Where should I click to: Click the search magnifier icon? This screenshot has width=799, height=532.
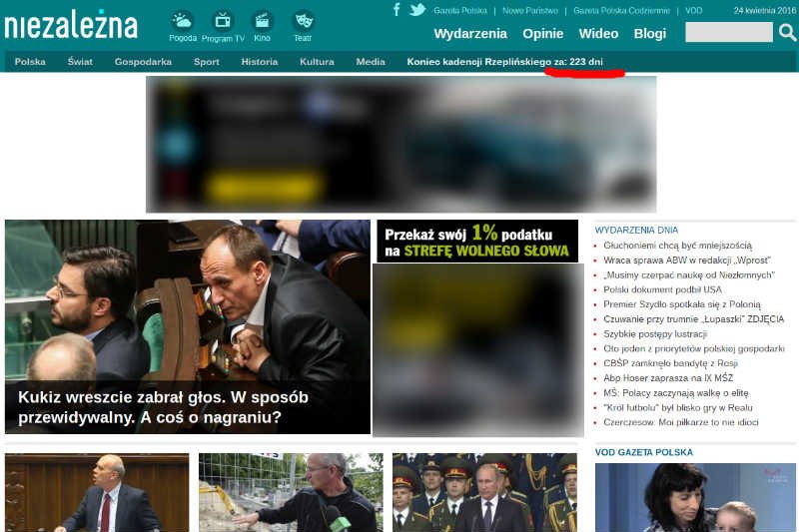[x=788, y=33]
